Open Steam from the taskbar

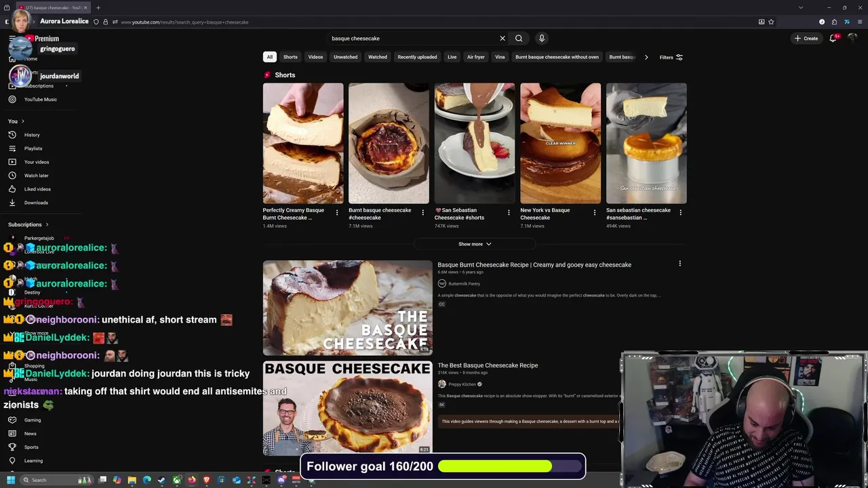point(161,480)
